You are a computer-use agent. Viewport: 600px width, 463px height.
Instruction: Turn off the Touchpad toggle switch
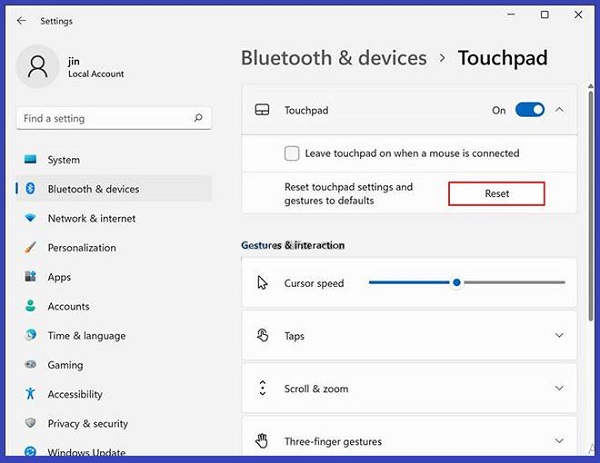(529, 110)
